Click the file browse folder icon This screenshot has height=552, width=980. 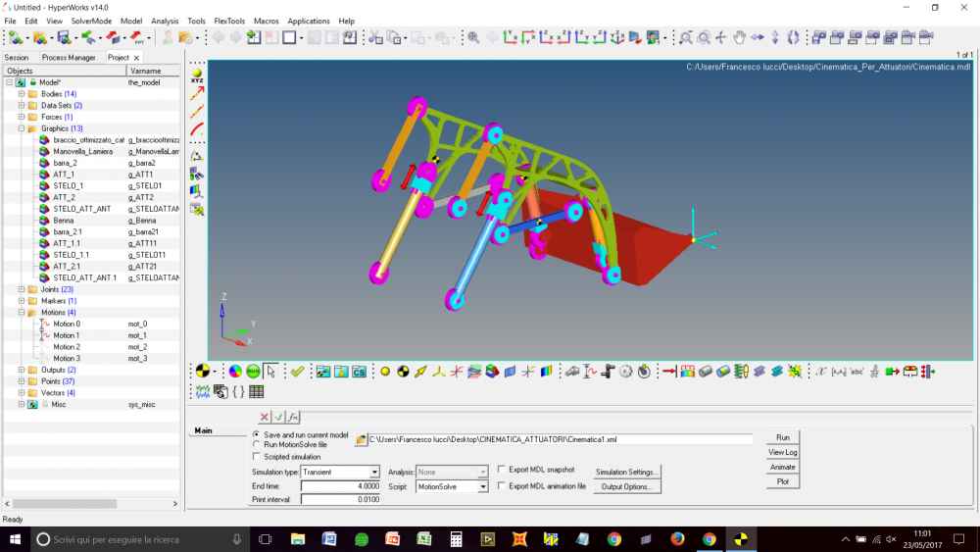(361, 439)
